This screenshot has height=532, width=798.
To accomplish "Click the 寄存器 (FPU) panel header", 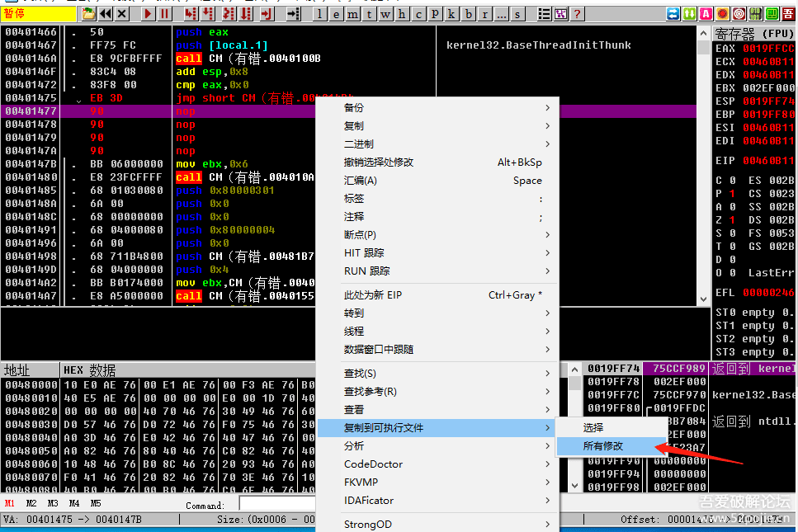I will coord(751,33).
